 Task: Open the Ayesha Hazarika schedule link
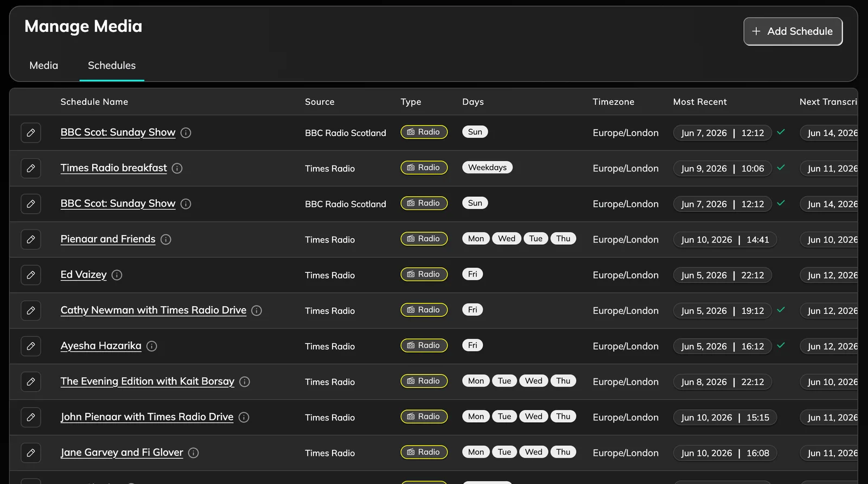click(101, 346)
